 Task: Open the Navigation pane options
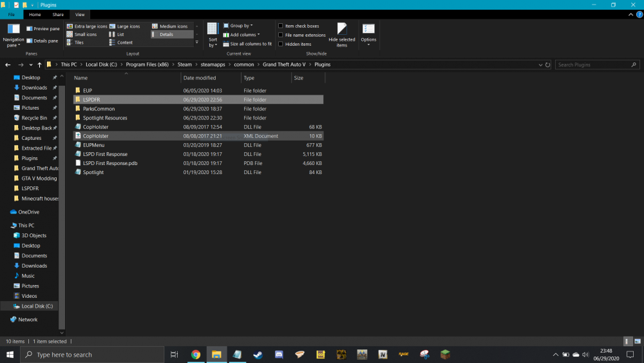(x=13, y=35)
